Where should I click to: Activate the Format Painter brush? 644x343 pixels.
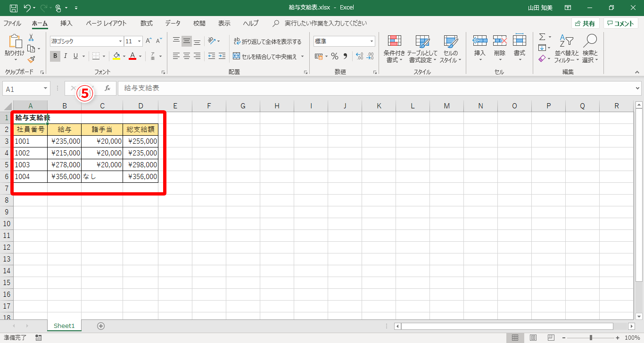tap(31, 59)
